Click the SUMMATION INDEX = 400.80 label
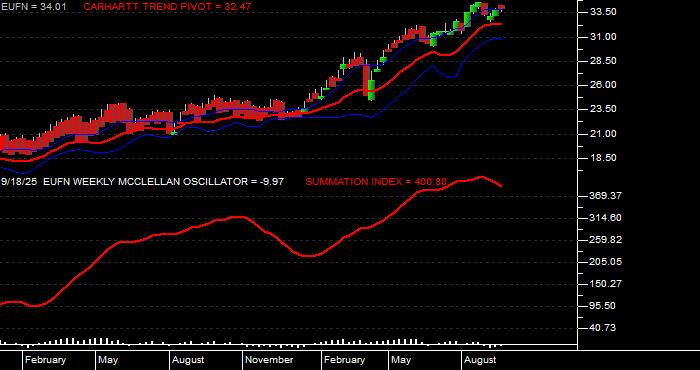The image size is (700, 370). tap(376, 182)
